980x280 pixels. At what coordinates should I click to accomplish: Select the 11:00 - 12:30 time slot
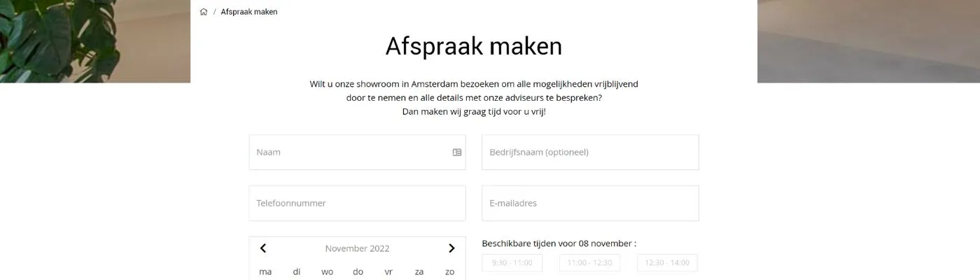(x=589, y=263)
